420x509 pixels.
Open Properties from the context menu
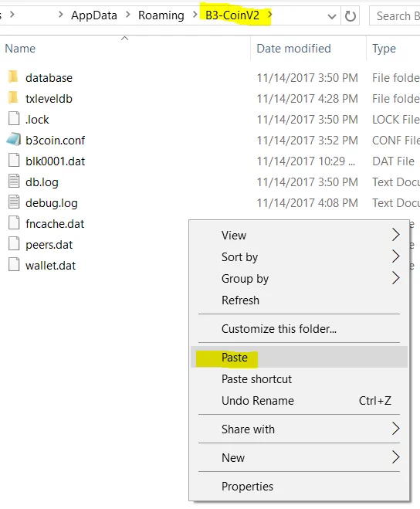pyautogui.click(x=299, y=487)
